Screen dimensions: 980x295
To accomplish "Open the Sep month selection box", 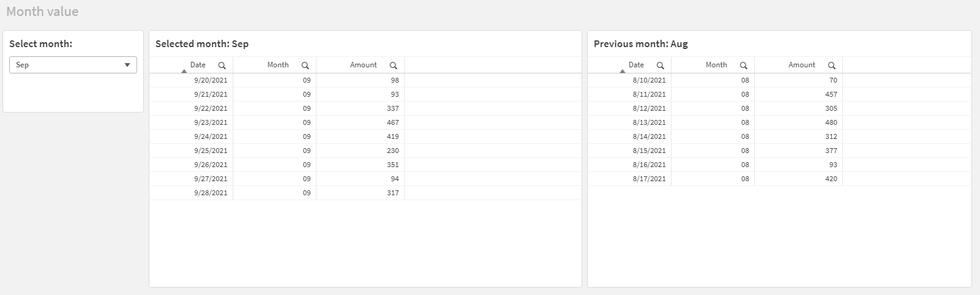I will pyautogui.click(x=73, y=65).
